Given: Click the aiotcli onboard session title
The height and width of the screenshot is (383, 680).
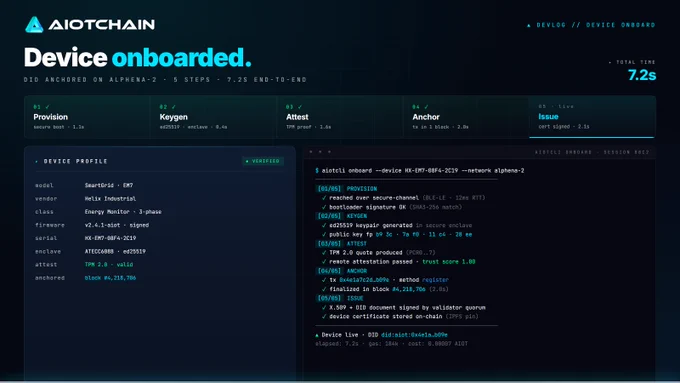Looking at the screenshot, I should click(592, 152).
